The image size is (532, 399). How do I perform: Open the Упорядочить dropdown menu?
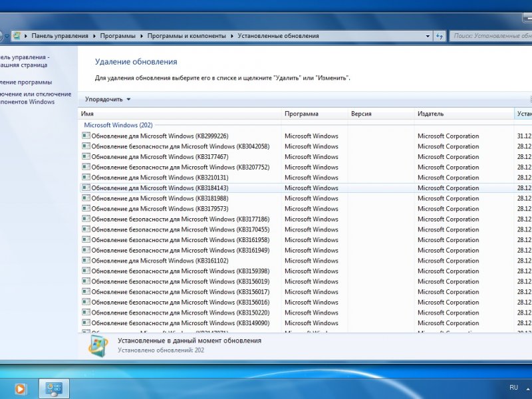click(108, 99)
